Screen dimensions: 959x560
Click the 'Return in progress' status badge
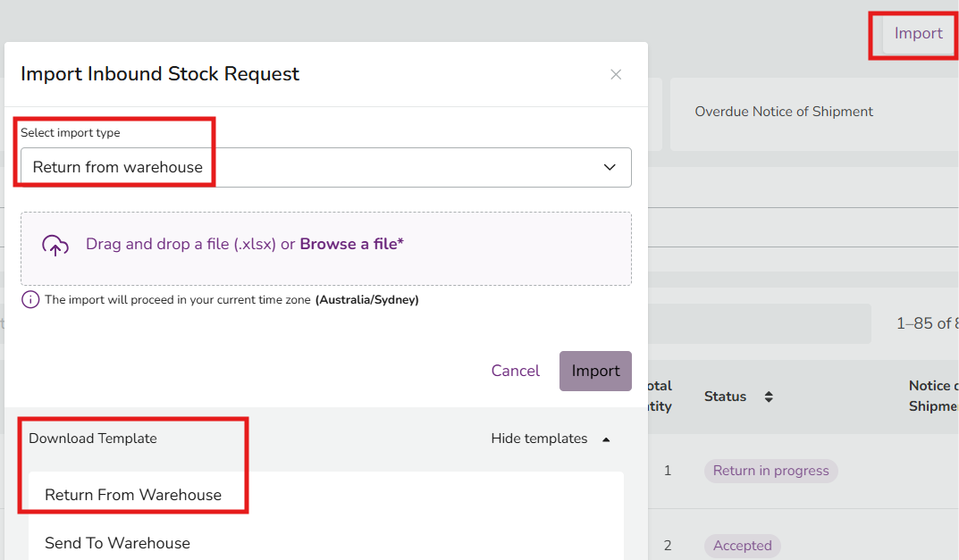click(x=770, y=471)
